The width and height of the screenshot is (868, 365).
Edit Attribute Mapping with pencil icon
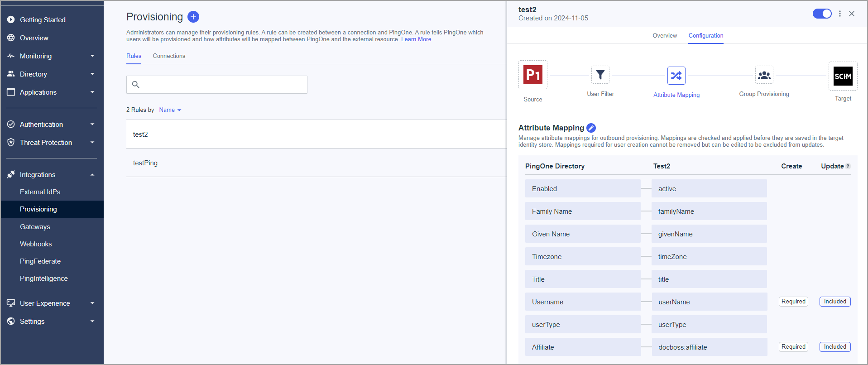[x=591, y=128]
